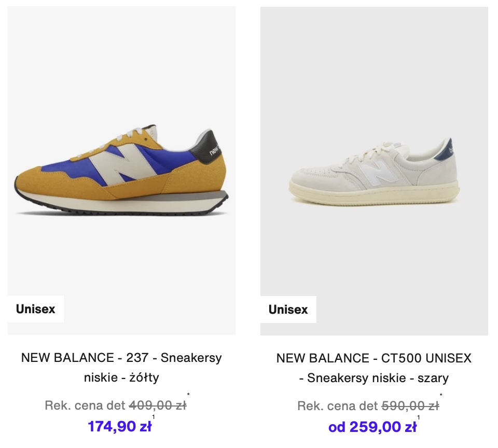
Task: Click the white N logo on the grey sneaker
Action: coord(378,172)
